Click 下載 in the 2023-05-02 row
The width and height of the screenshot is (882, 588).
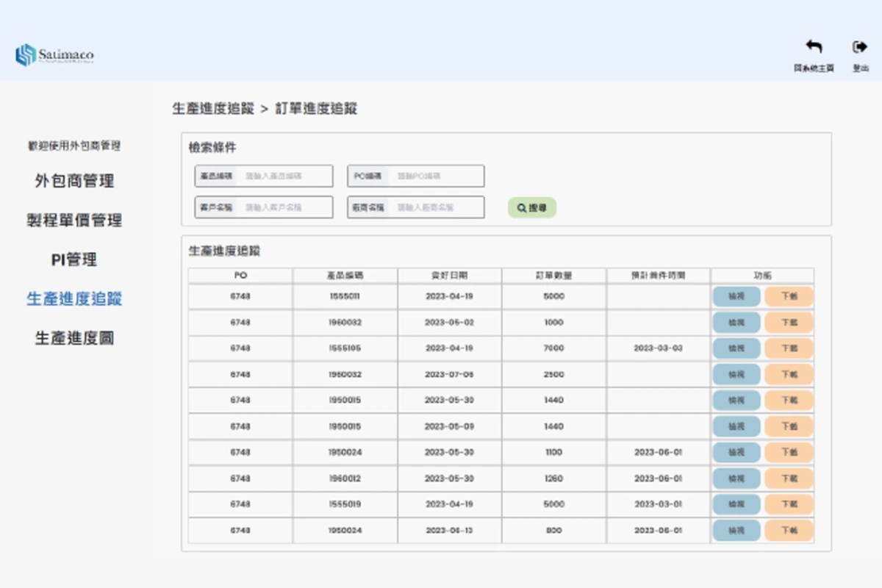tap(789, 323)
